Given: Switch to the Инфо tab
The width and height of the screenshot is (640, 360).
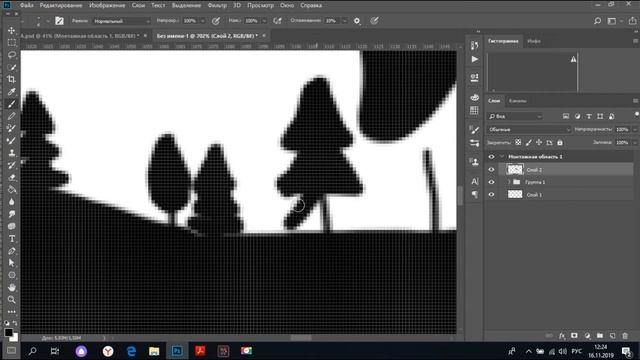Looking at the screenshot, I should [533, 41].
